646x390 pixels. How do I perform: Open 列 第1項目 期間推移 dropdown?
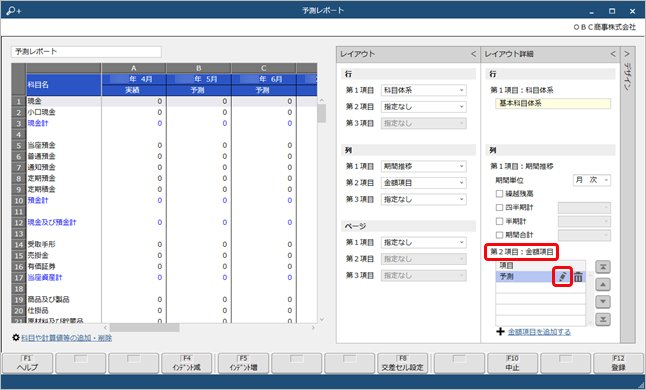coord(424,166)
